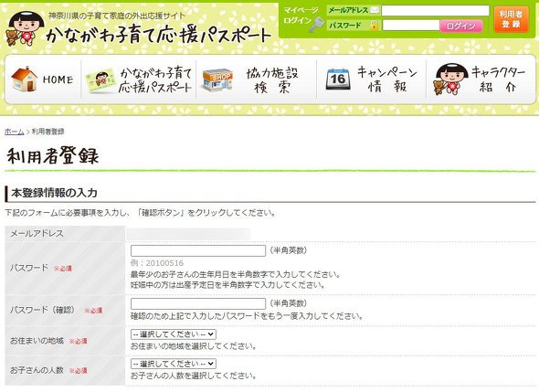Click the お住まいの地域を選択してください hint text
The width and height of the screenshot is (539, 392).
pyautogui.click(x=194, y=346)
